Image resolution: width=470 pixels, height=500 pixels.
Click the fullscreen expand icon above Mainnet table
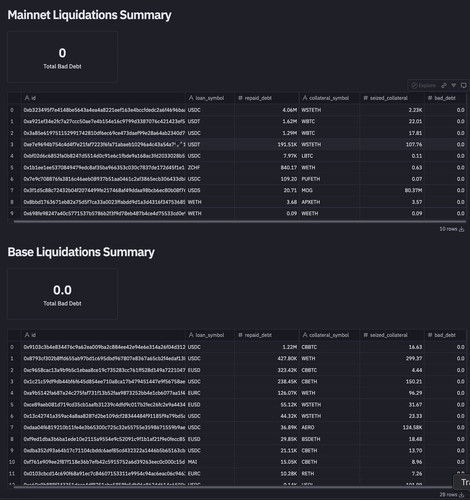(463, 86)
